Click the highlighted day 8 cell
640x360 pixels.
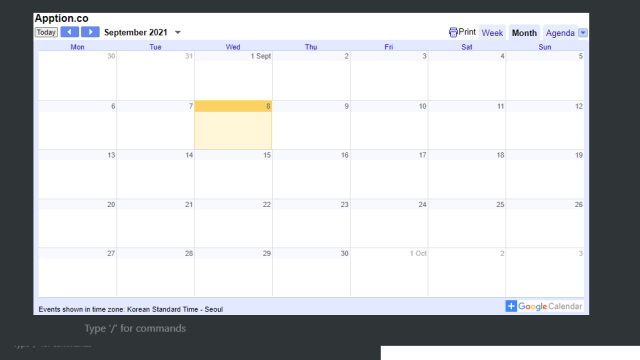[x=233, y=125]
